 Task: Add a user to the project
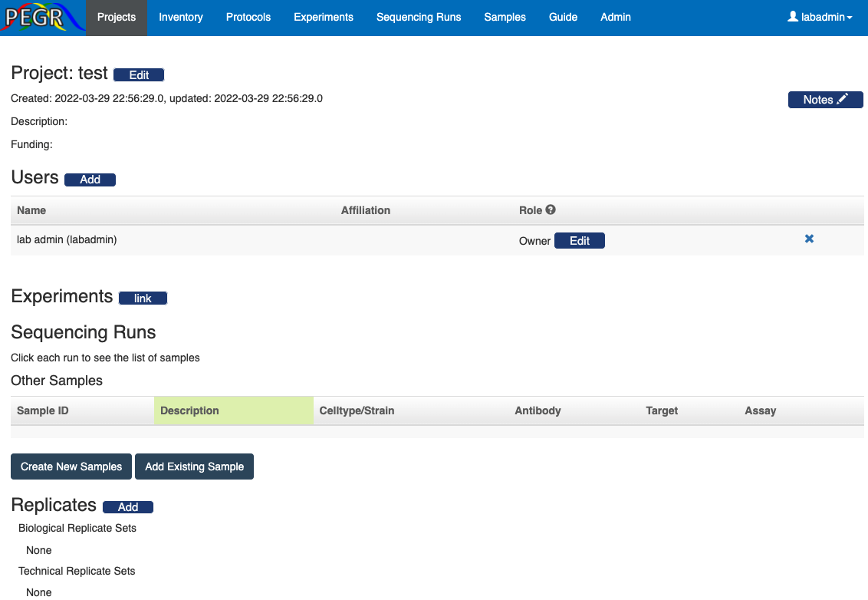[x=90, y=180]
